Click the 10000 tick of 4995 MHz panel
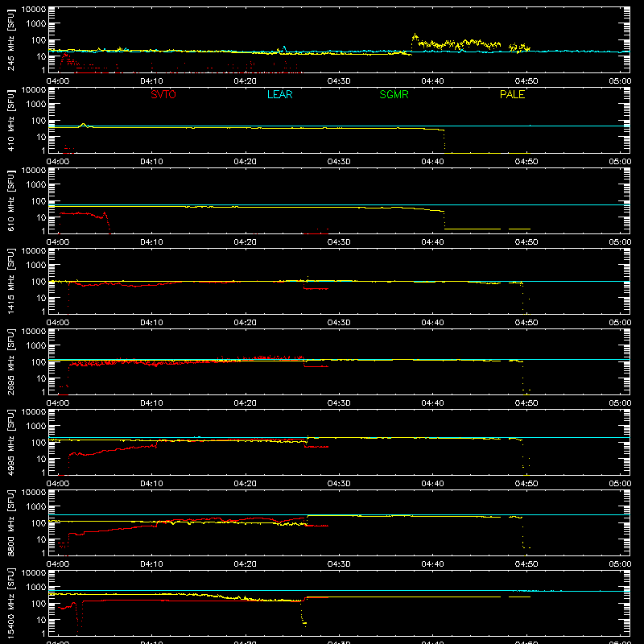Image resolution: width=644 pixels, height=644 pixels. [34, 412]
